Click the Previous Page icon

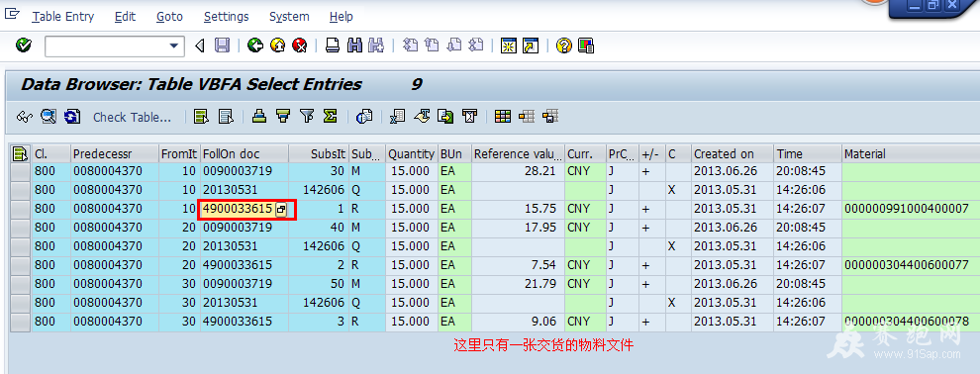click(432, 46)
